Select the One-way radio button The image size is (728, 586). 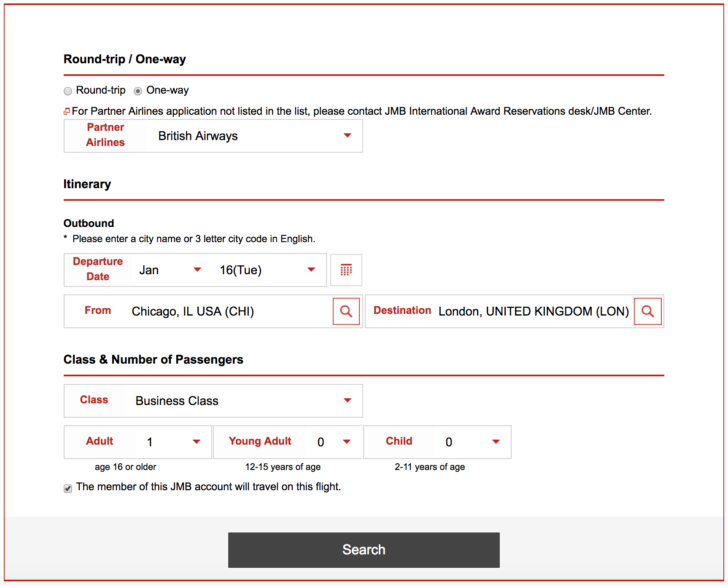click(x=138, y=91)
